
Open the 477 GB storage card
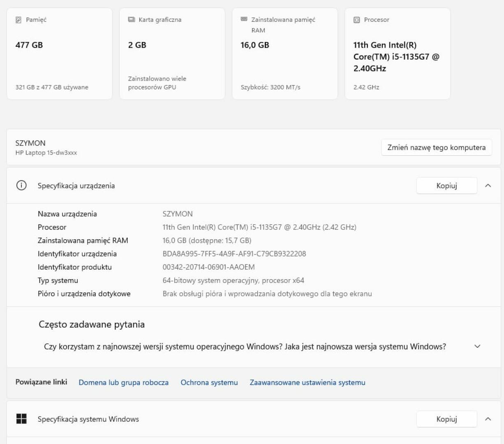(x=59, y=53)
